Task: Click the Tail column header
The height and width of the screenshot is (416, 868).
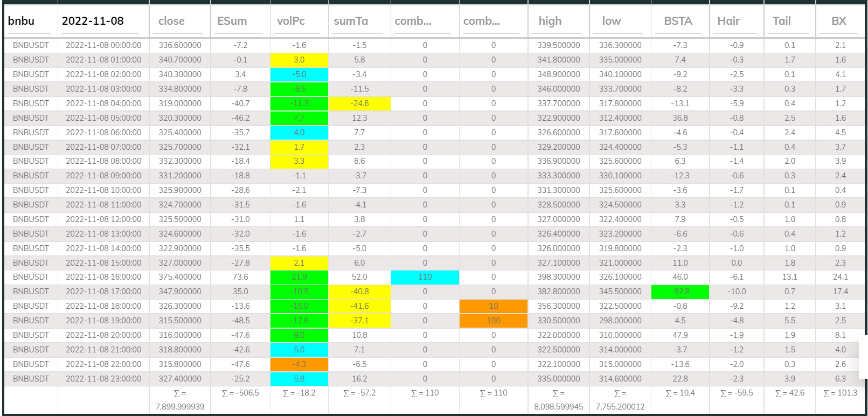Action: (x=781, y=21)
